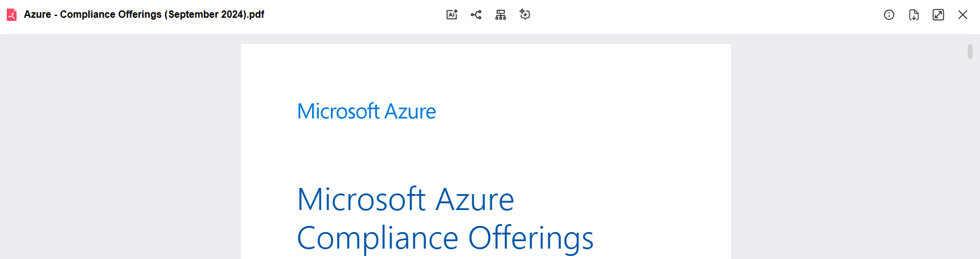This screenshot has width=980, height=259.
Task: Click the scrollbar track below the thumb
Action: (970, 159)
